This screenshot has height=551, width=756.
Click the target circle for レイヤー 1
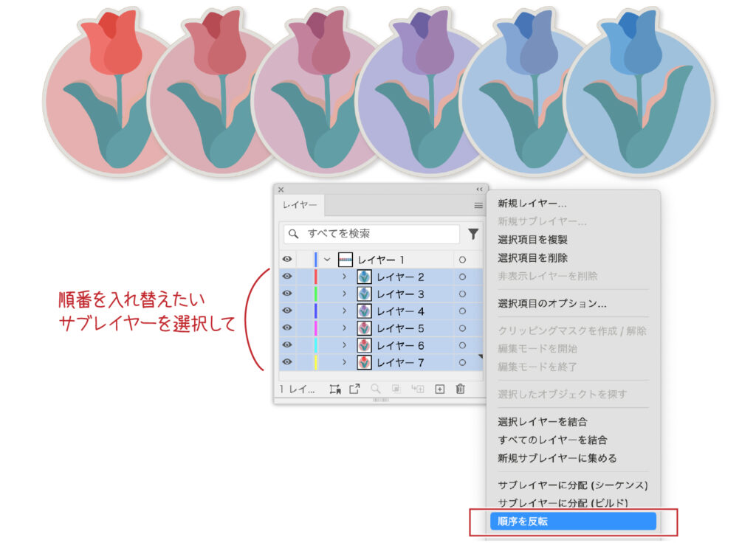click(x=462, y=260)
